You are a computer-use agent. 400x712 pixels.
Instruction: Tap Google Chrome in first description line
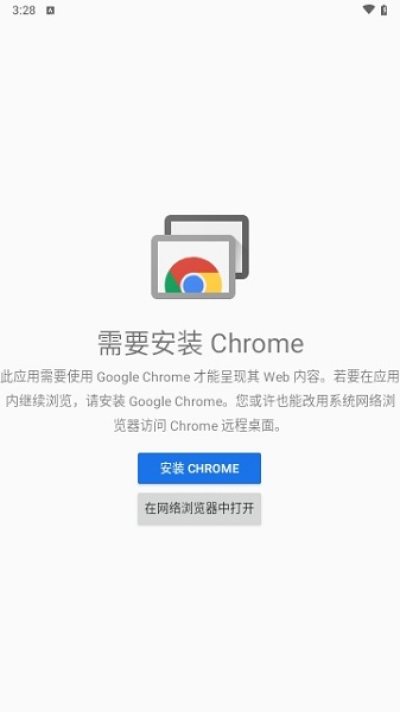[x=143, y=377]
